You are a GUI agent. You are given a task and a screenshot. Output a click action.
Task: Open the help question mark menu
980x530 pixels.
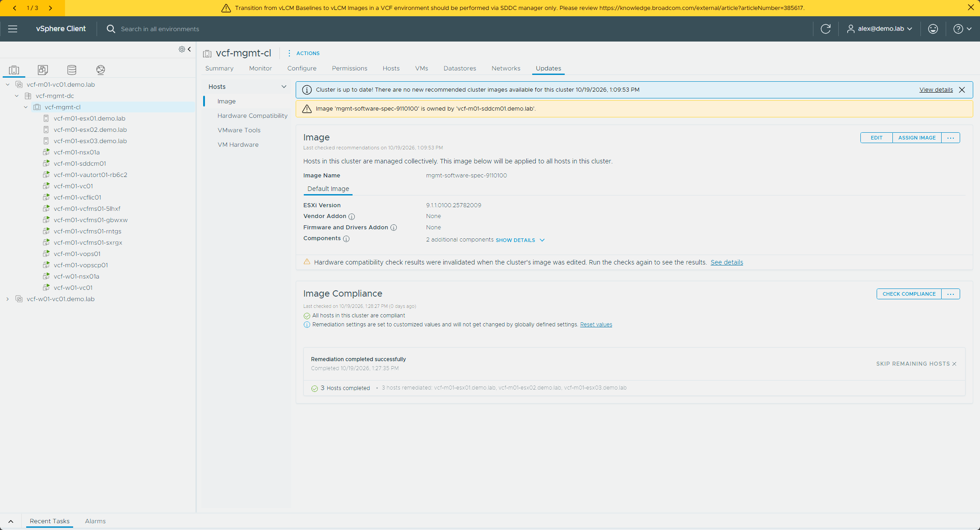pos(962,29)
